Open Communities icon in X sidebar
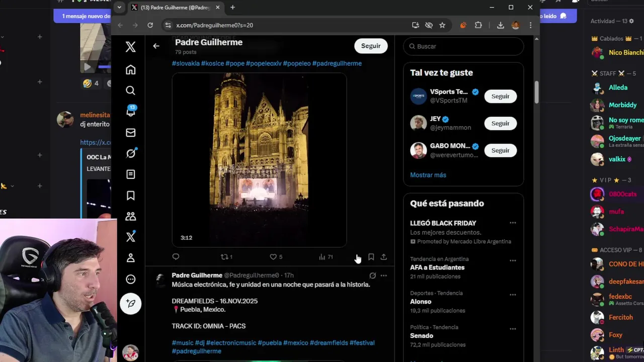 [x=131, y=216]
